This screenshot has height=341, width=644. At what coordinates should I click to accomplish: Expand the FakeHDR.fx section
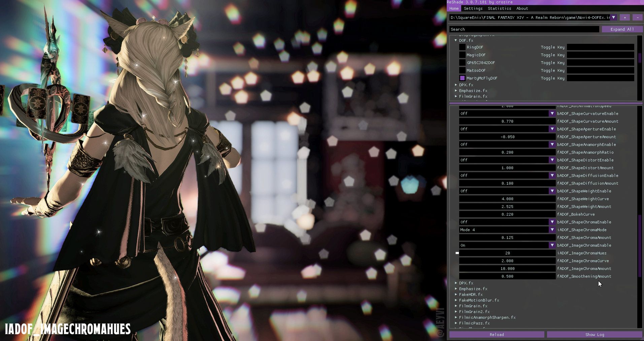point(456,294)
